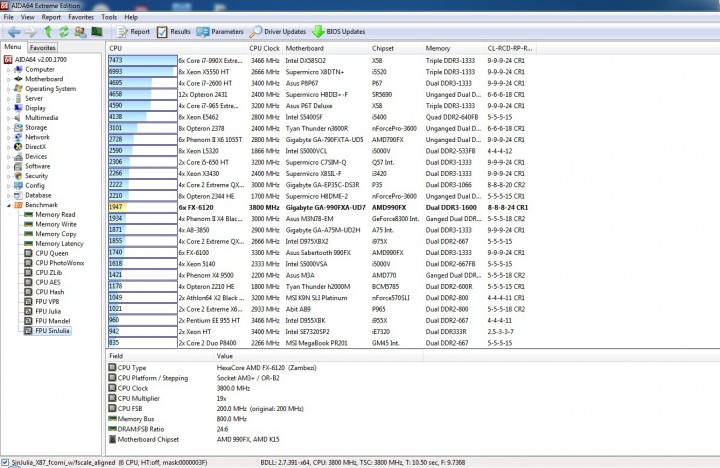Click Driver Updates in the toolbar
The image size is (720, 468).
click(x=278, y=32)
